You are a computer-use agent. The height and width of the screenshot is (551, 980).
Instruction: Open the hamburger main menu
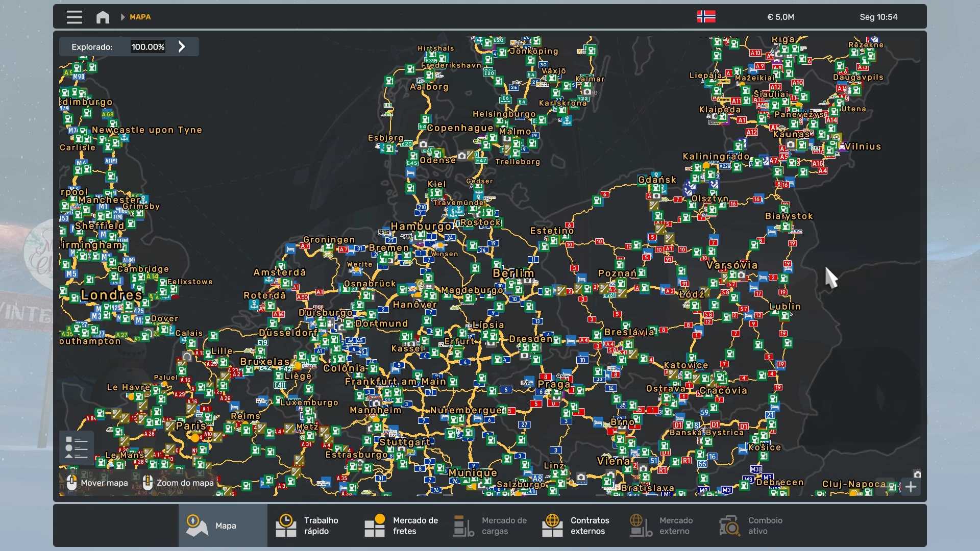tap(75, 17)
